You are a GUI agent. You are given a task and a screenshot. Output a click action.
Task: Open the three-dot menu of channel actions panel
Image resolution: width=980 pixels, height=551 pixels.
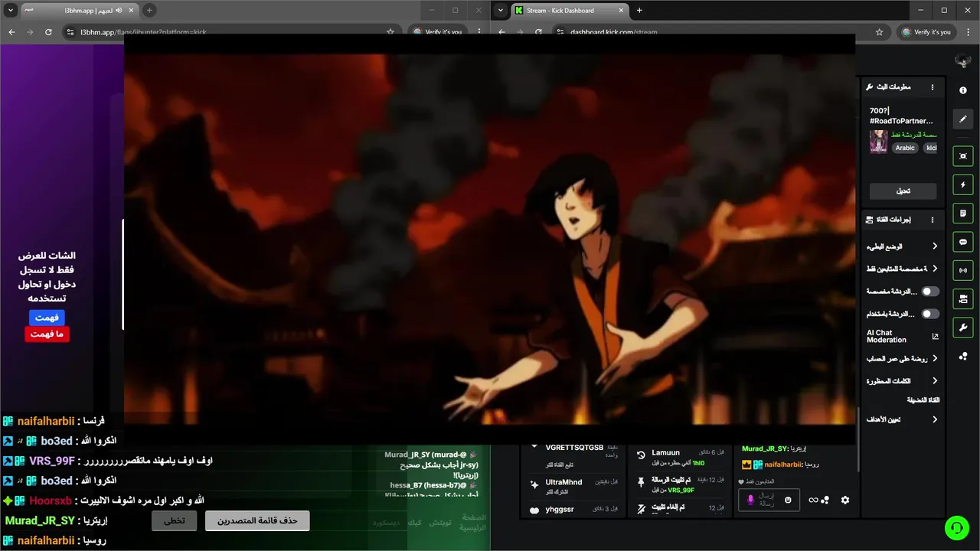click(x=933, y=220)
